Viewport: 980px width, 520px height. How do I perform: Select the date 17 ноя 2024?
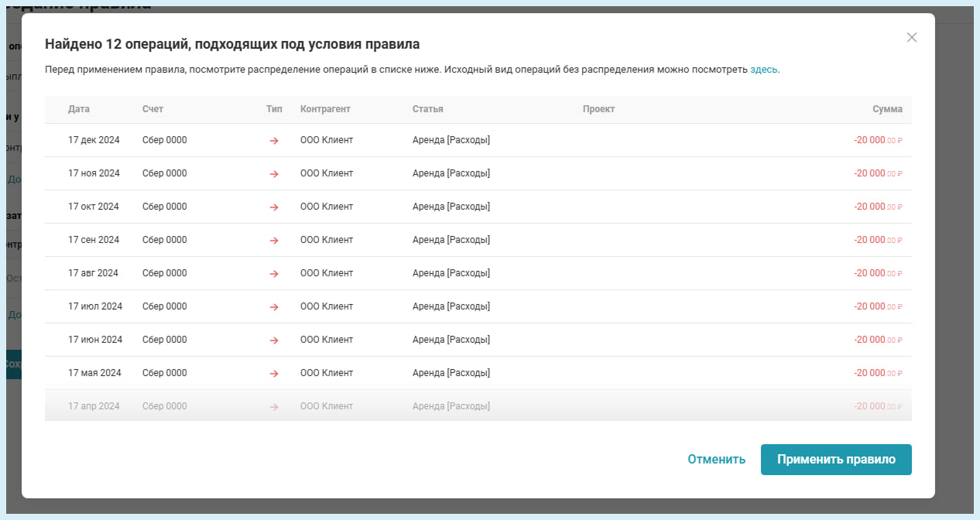[x=94, y=173]
